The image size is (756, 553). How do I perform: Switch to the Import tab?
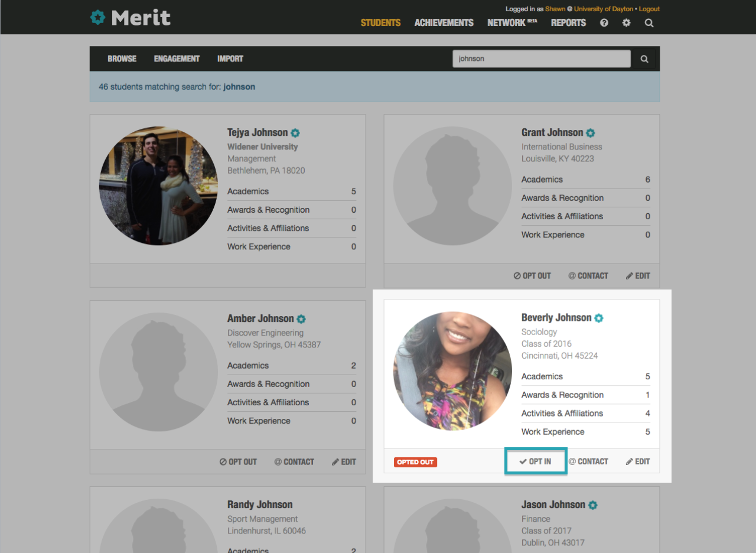(230, 59)
